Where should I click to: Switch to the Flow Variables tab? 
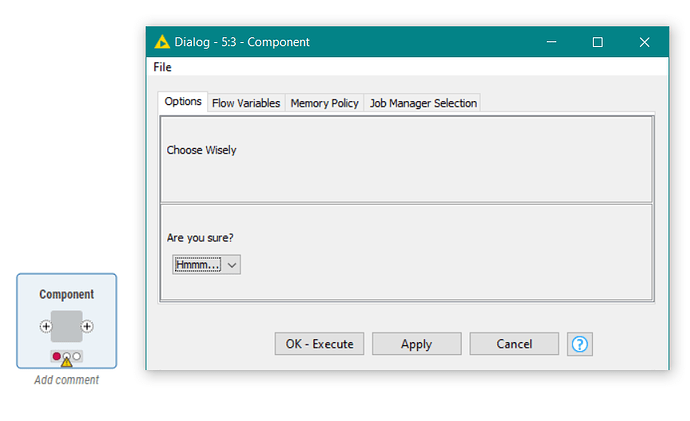(x=246, y=103)
